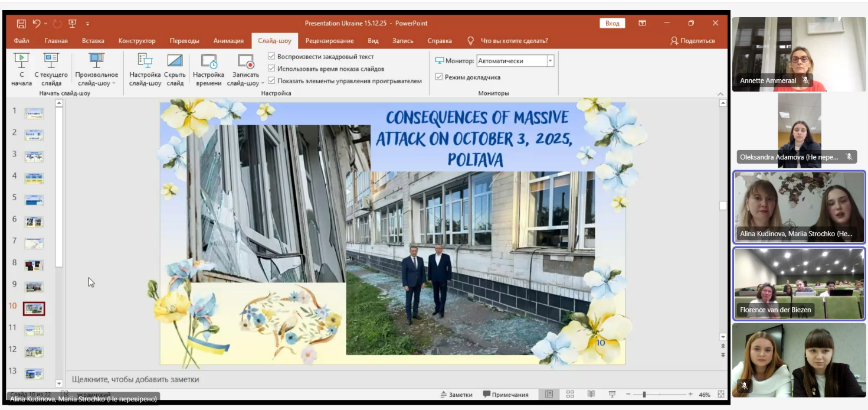Start slideshow from current slide icon

(x=51, y=61)
